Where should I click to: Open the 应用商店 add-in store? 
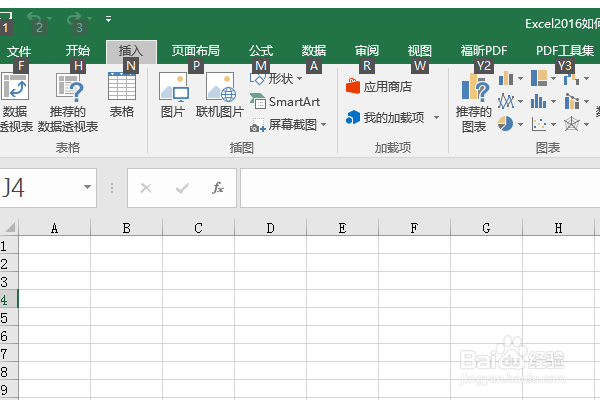click(x=379, y=87)
